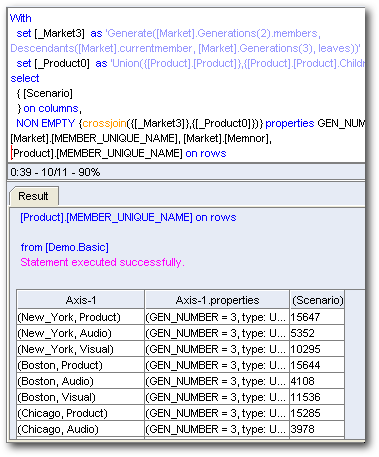Select the (Chicago, Audio) row cell

coord(81,429)
